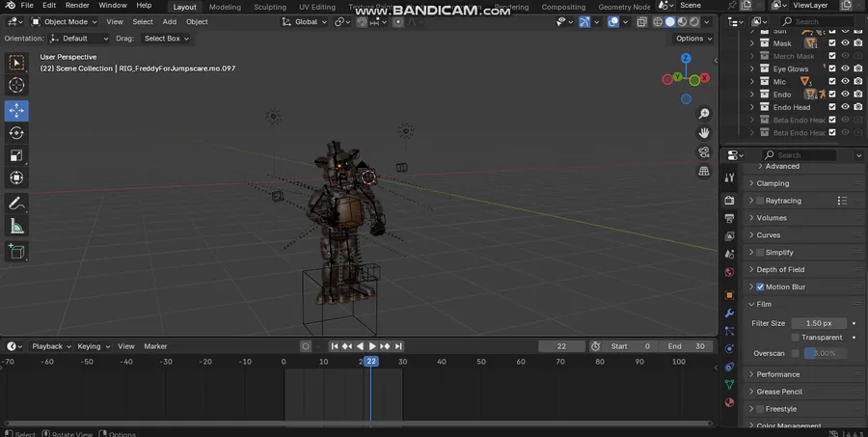Open the Modifiers properties tab

tap(730, 314)
